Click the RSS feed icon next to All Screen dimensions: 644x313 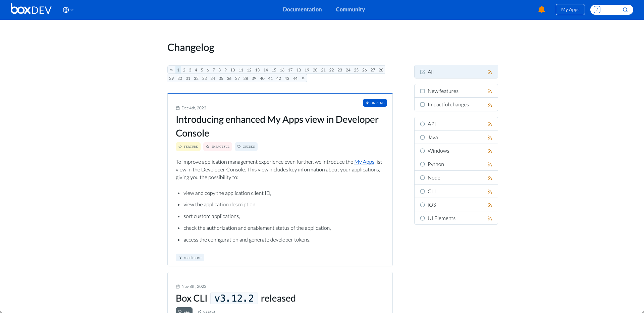[490, 72]
